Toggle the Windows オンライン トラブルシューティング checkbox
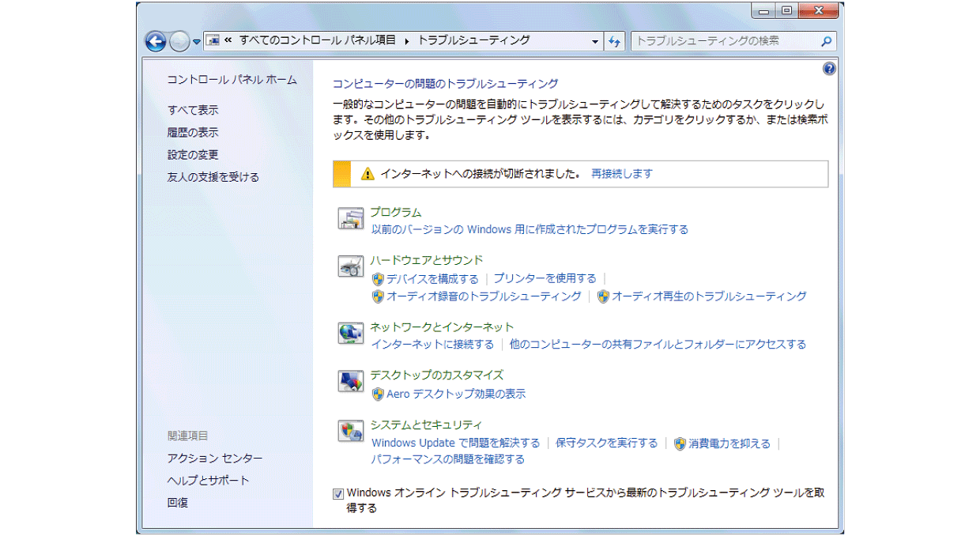This screenshot has height=536, width=980. [x=338, y=494]
